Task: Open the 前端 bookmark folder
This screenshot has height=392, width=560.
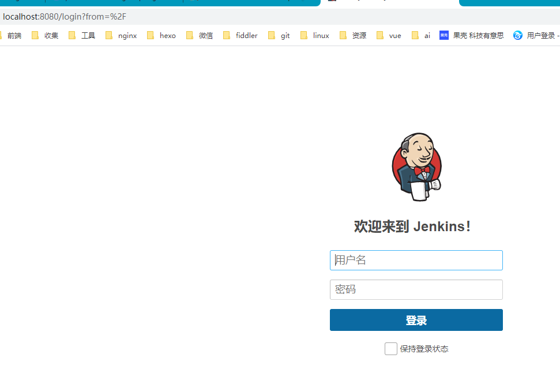Action: tap(11, 35)
